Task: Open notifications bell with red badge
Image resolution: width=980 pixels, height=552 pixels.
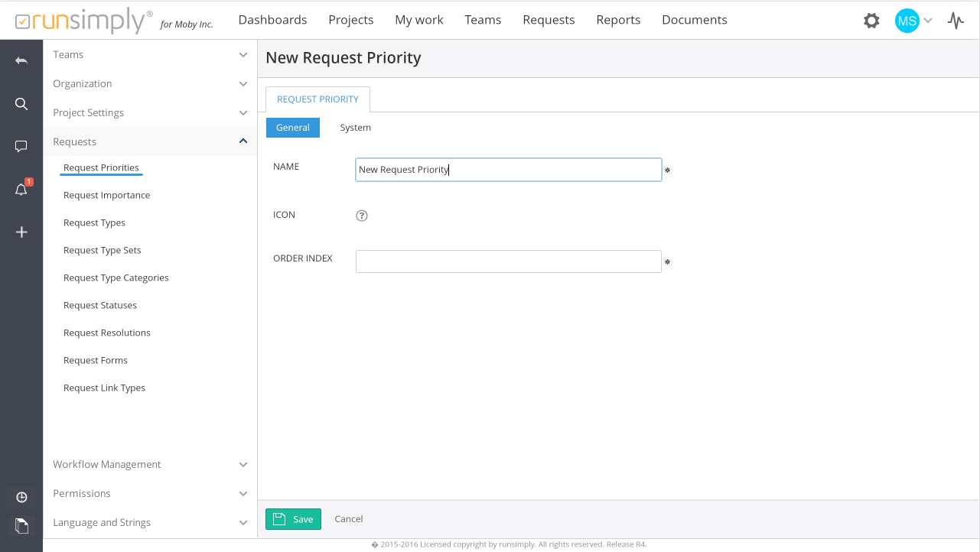Action: click(x=21, y=190)
